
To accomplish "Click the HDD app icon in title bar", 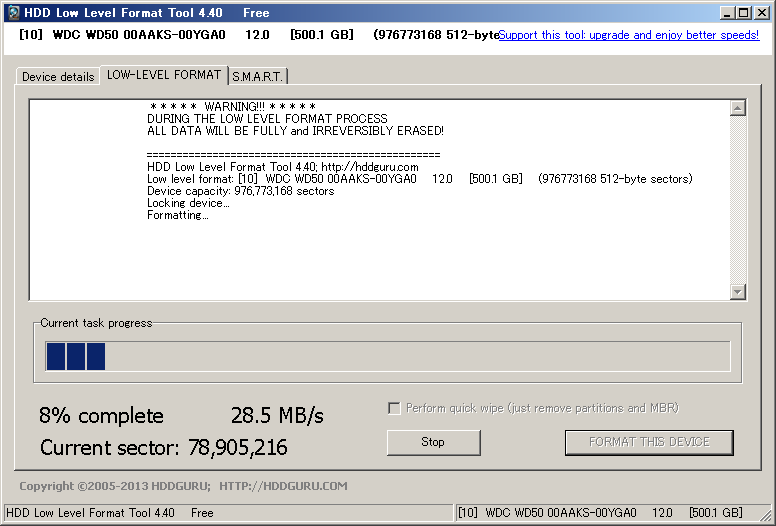I will tap(13, 12).
